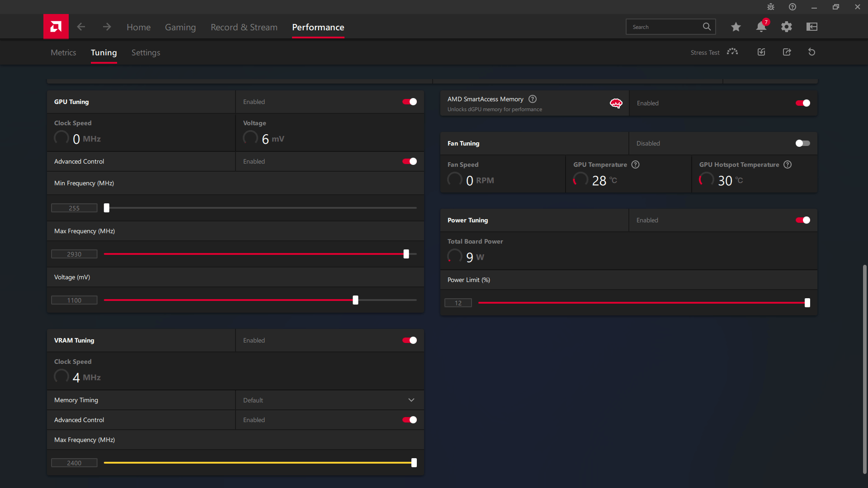This screenshot has height=488, width=868.
Task: Toggle VRAM Tuning switch
Action: click(410, 340)
